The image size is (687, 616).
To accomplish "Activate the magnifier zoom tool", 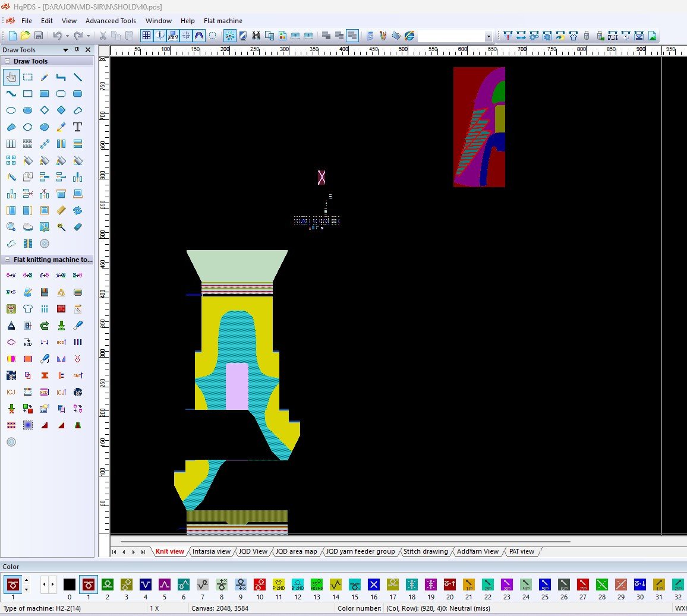I will click(x=11, y=227).
